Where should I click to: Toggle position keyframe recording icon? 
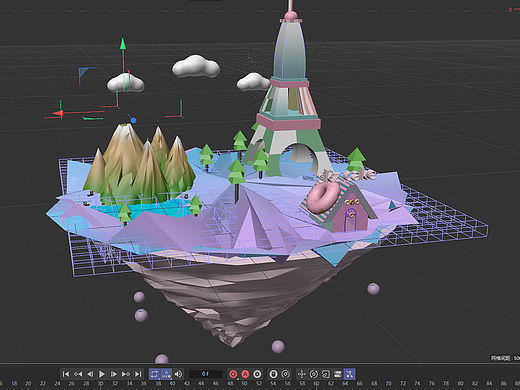tap(302, 374)
